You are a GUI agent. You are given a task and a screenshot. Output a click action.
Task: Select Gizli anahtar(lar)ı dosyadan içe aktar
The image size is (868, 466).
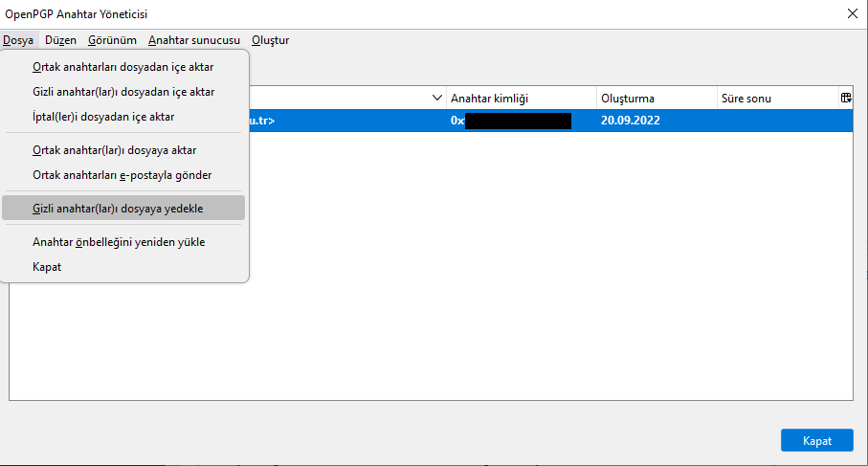click(x=123, y=92)
